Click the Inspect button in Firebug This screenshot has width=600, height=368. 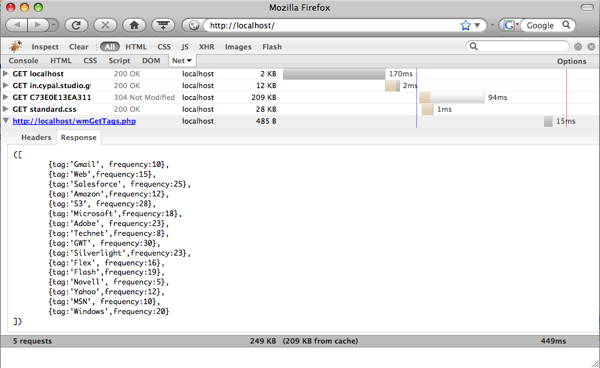45,47
